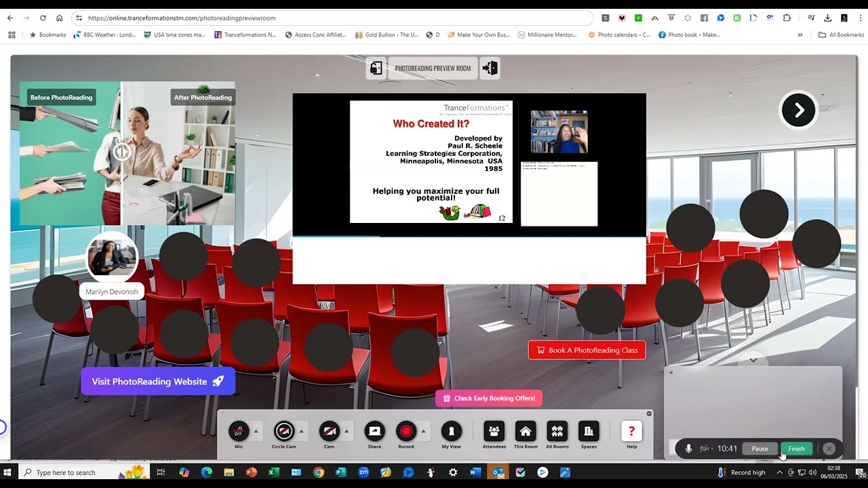Expand hidden bookmarks double chevron

pos(800,35)
